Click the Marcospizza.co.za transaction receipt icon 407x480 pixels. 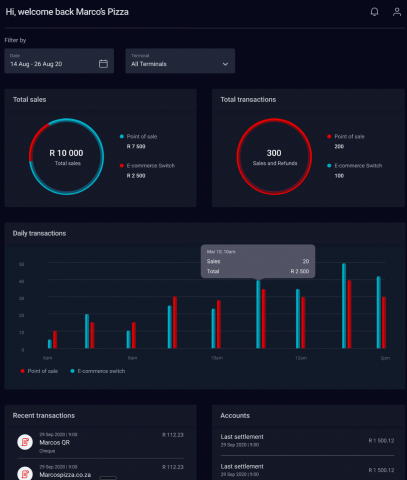[x=25, y=473]
